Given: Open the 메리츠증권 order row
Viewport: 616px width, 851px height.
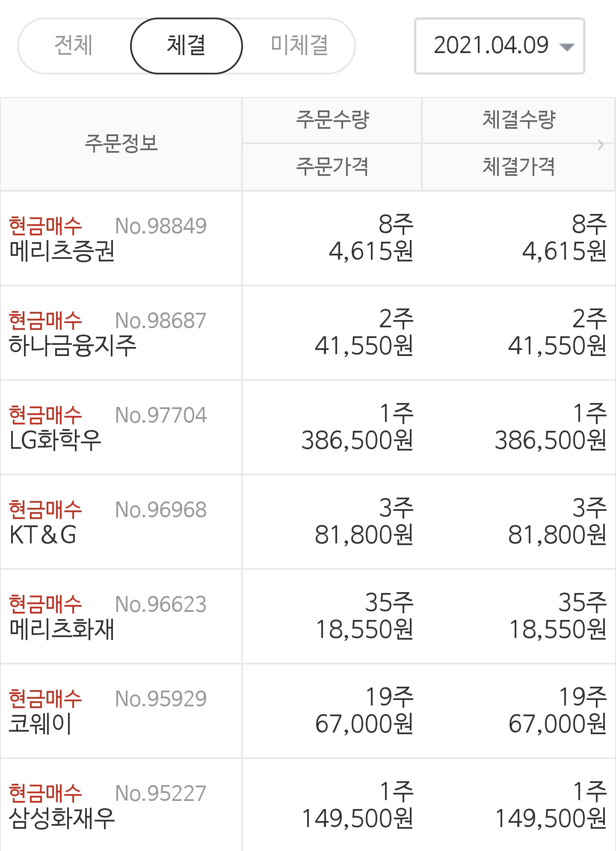Looking at the screenshot, I should 308,238.
